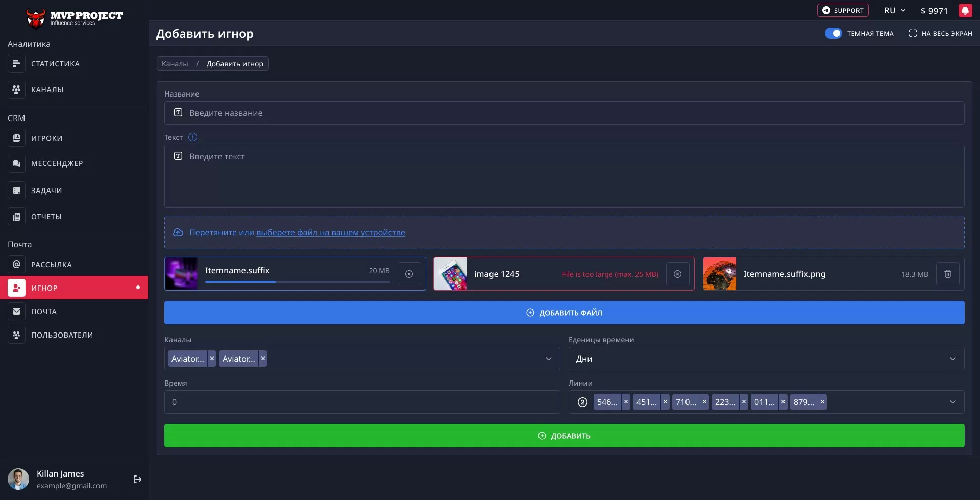The width and height of the screenshot is (980, 500).
Task: Open the RU language dropdown
Action: tap(895, 11)
